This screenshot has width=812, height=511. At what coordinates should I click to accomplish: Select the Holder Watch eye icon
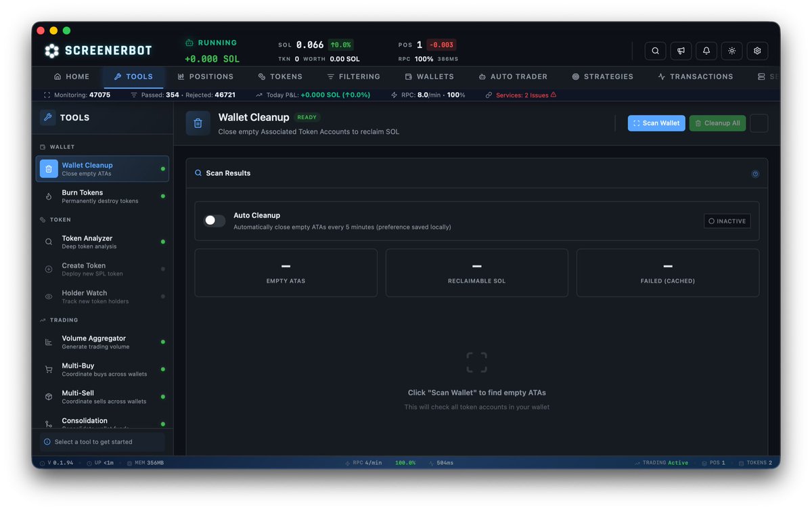tap(49, 296)
